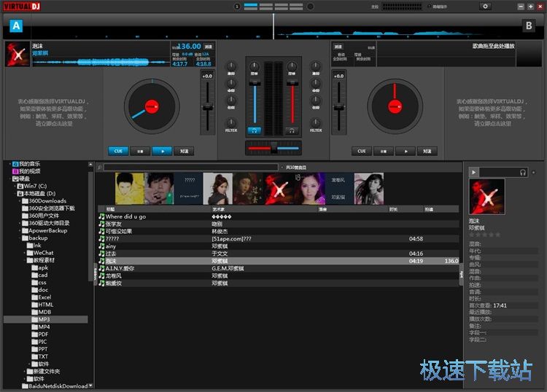Image resolution: width=547 pixels, height=392 pixels.
Task: Select the 过去 album cover thumbnail
Action: (x=248, y=189)
